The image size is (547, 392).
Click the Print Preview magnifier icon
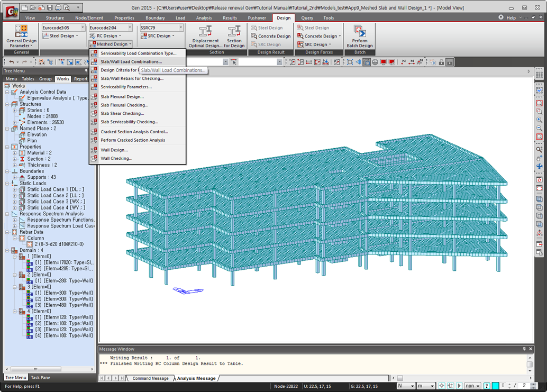coord(66,7)
